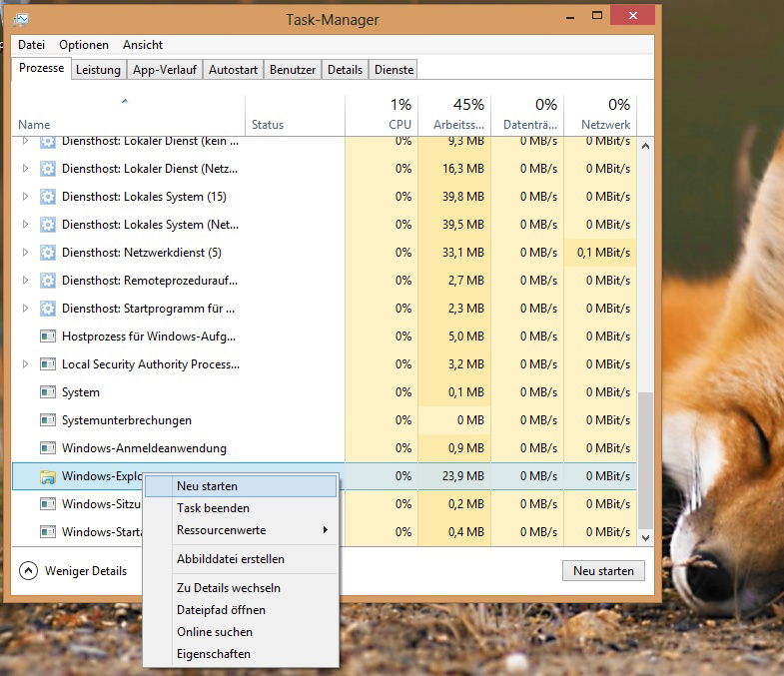The height and width of the screenshot is (676, 784).
Task: Expand Diensthost: Remoteprozedurauf... group
Action: (25, 281)
